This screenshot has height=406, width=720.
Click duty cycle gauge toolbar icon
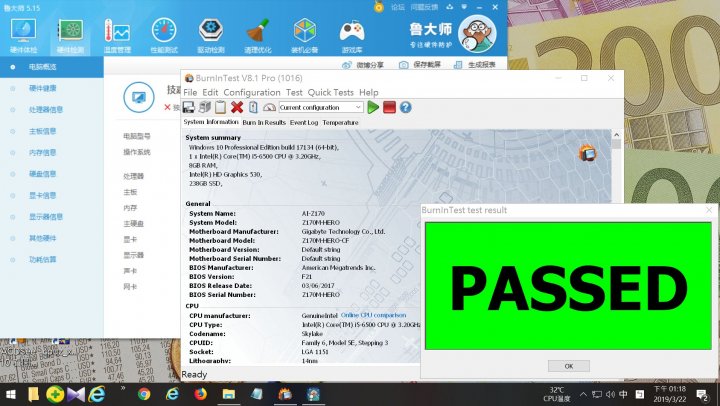[269, 107]
